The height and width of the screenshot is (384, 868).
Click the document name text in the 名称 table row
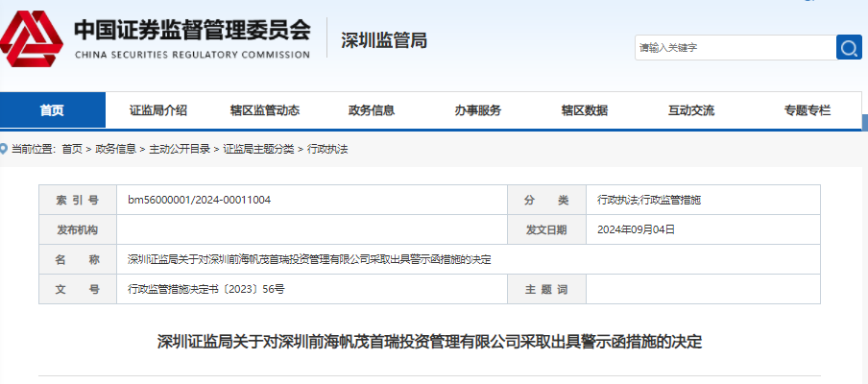tap(309, 259)
